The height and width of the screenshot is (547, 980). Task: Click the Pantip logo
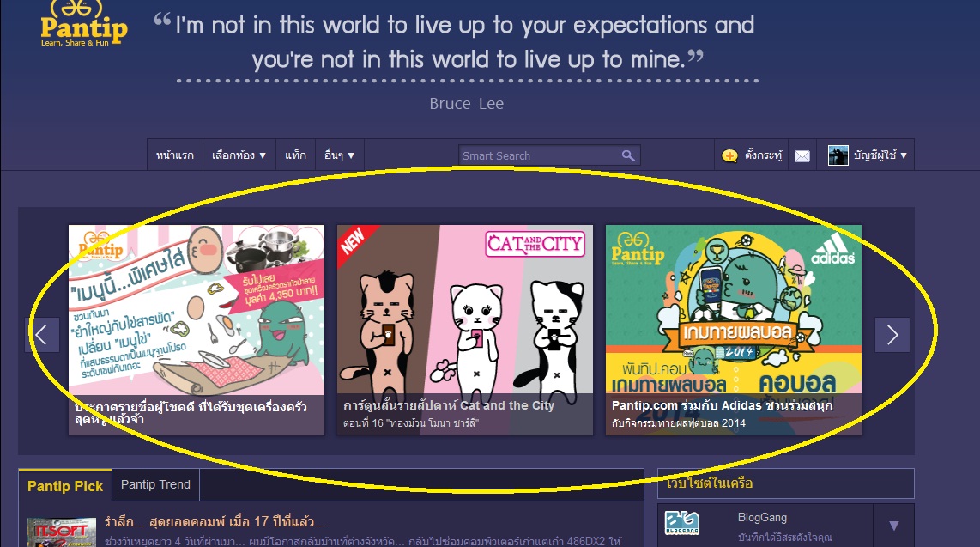pos(84,23)
